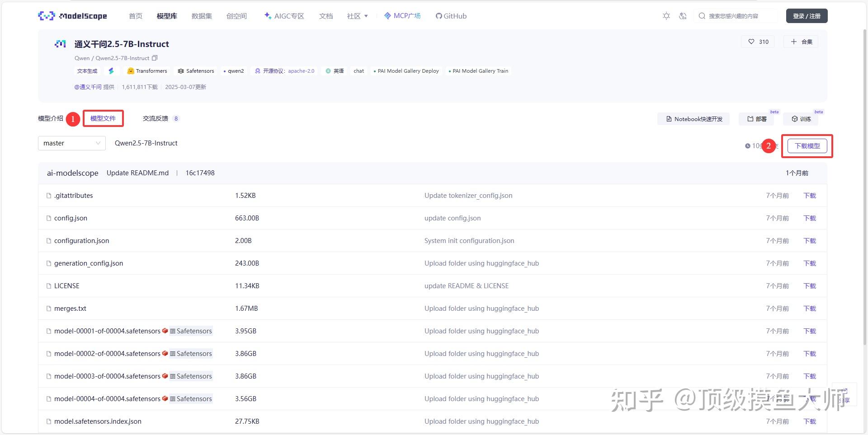Expand the 社区 navigation dropdown

point(358,16)
